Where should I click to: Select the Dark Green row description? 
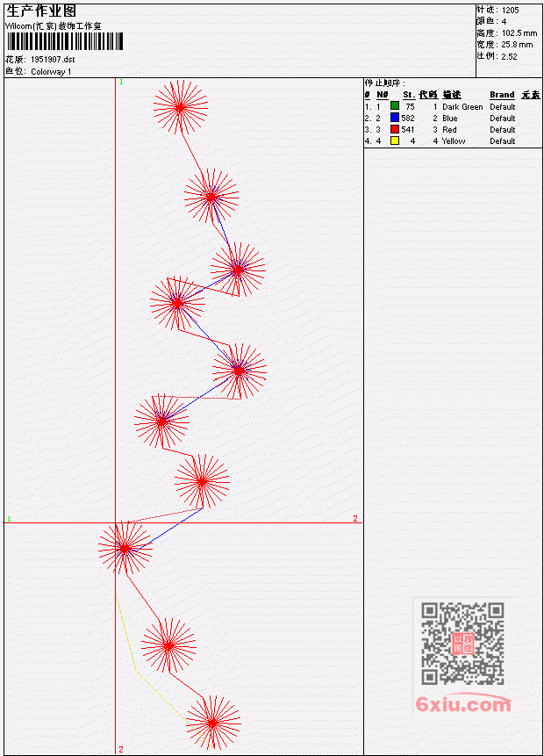(x=462, y=106)
